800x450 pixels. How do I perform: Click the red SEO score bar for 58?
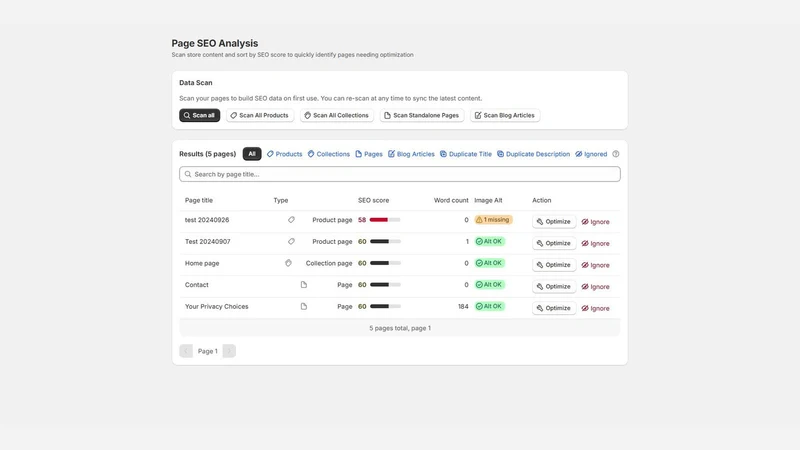[x=385, y=220]
